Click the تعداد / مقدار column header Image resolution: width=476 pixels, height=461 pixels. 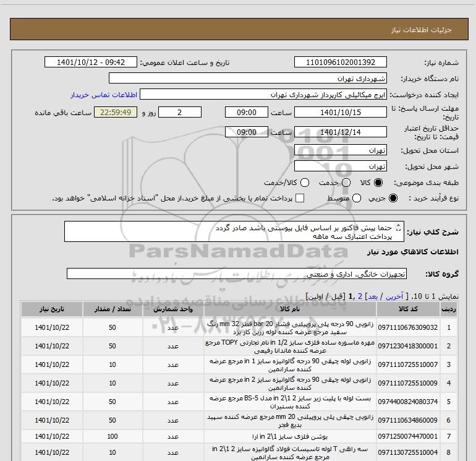coord(113,309)
